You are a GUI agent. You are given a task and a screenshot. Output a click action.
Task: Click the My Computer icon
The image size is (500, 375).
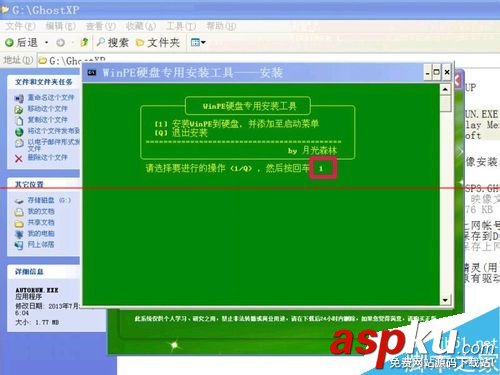coord(19,234)
